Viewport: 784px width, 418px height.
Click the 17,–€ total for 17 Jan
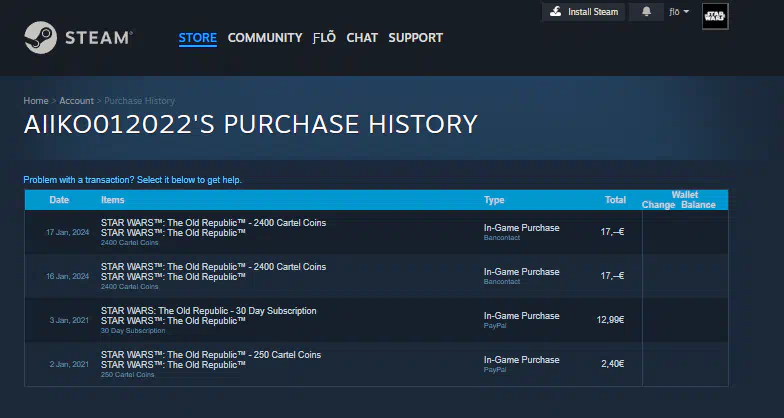pyautogui.click(x=612, y=232)
